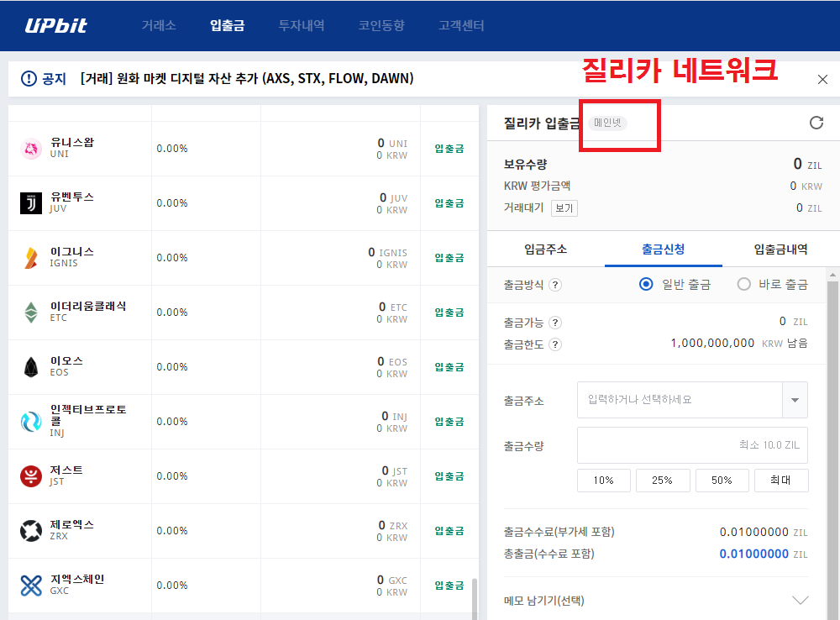Switch to the 출금신청 tab
This screenshot has width=840, height=620.
[664, 250]
